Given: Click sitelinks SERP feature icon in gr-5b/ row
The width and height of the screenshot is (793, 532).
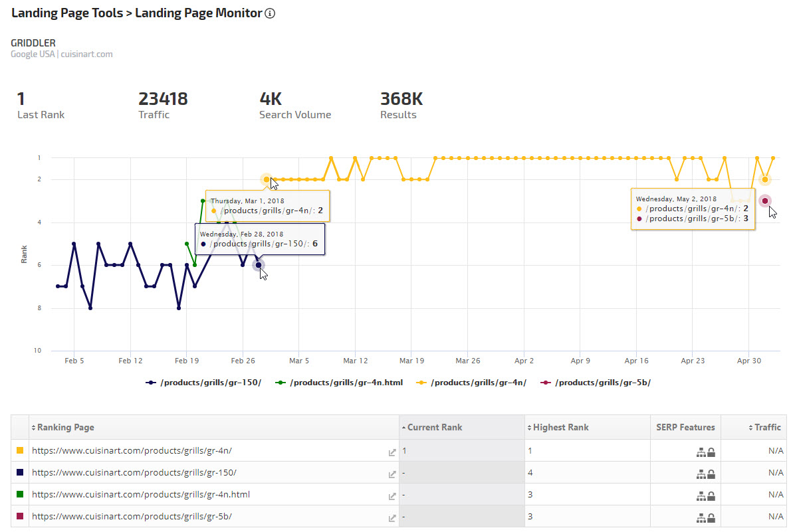Looking at the screenshot, I should [x=700, y=518].
